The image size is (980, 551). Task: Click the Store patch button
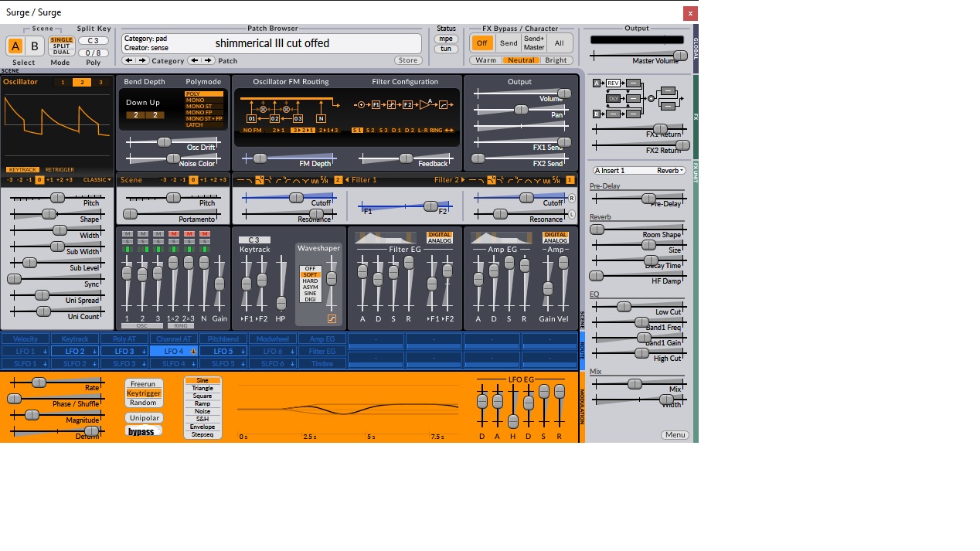408,60
